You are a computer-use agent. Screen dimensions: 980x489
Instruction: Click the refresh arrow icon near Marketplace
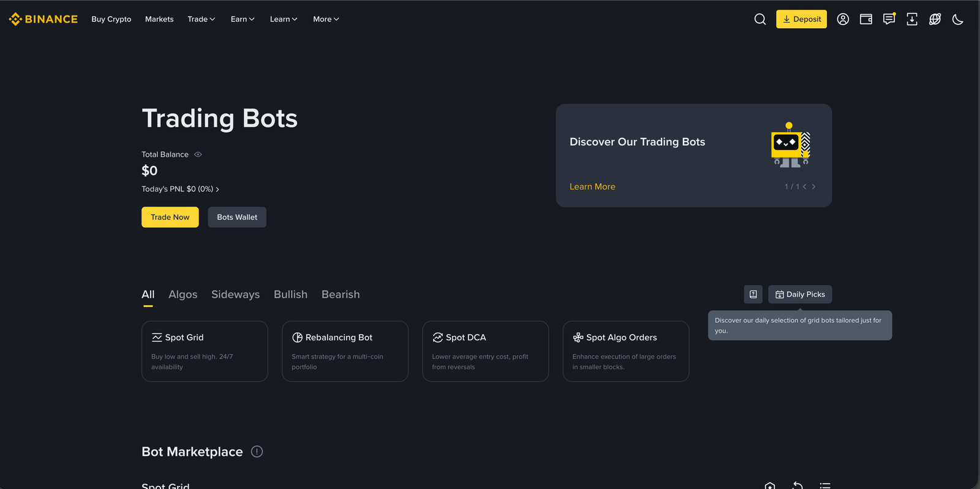(797, 485)
